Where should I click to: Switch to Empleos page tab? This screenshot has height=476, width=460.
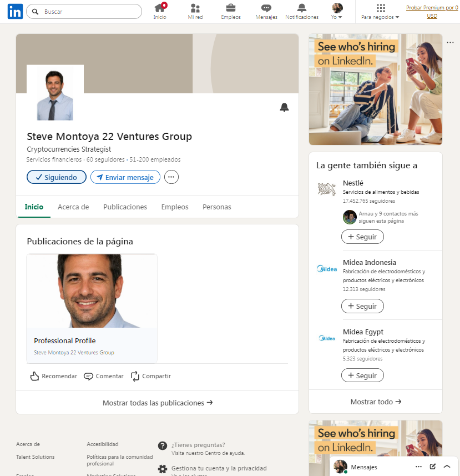pyautogui.click(x=175, y=207)
